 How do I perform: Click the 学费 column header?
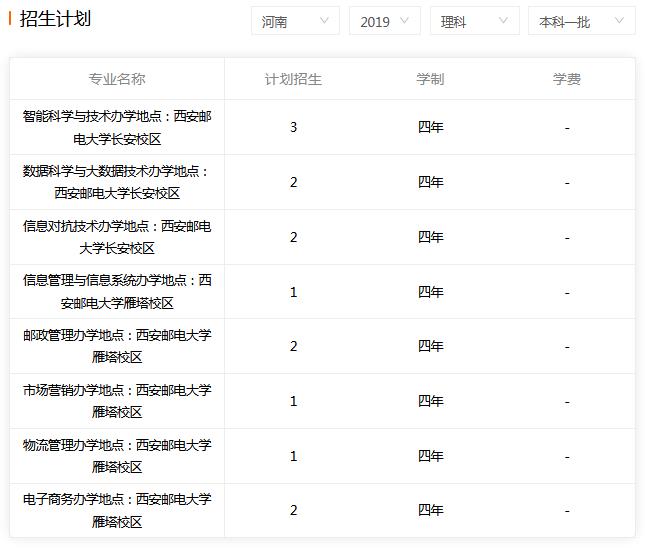[x=567, y=79]
